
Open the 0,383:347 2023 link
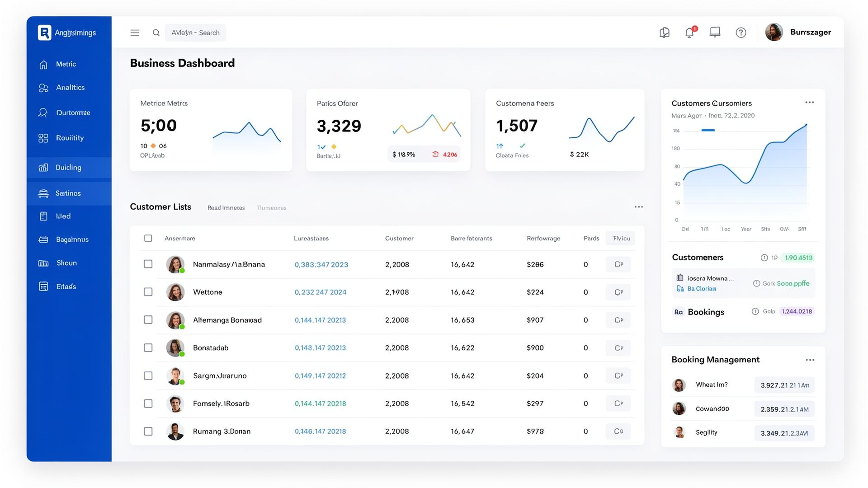pyautogui.click(x=321, y=265)
